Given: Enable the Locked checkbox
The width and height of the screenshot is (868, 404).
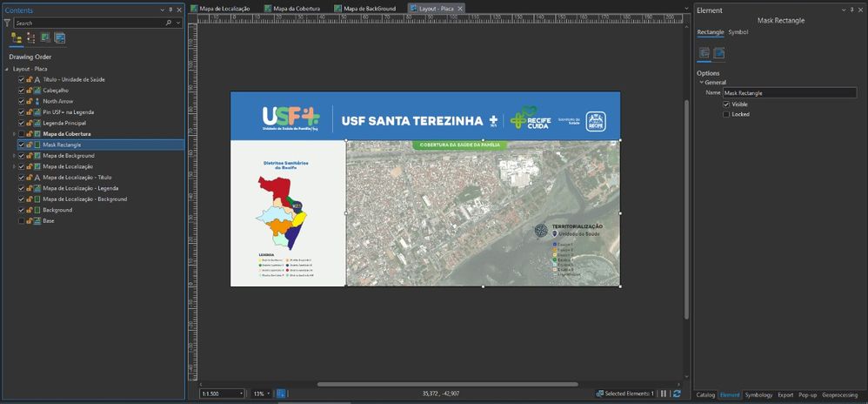Looking at the screenshot, I should tap(726, 114).
